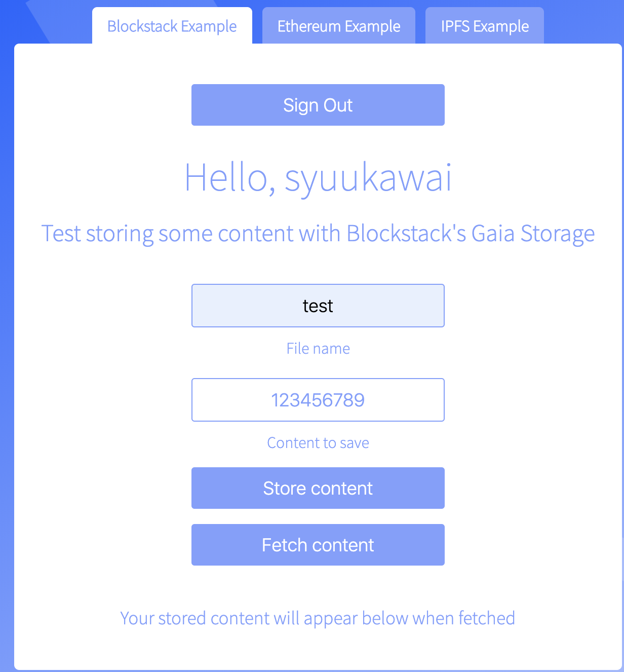Save 123456789 using Store content

[318, 488]
